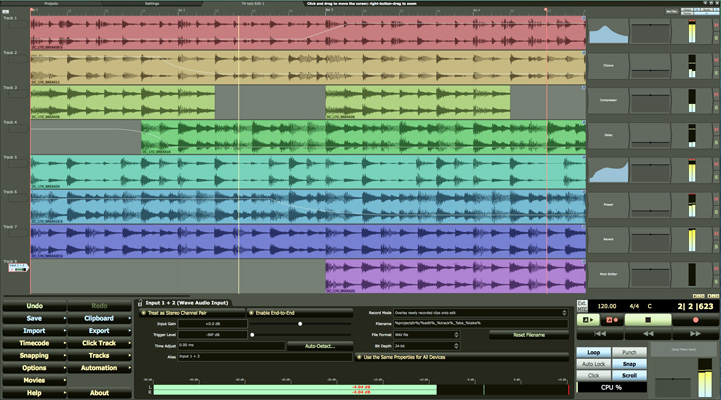Solo the Pitch Shifter track with its S button
The width and height of the screenshot is (721, 400).
pos(716,281)
